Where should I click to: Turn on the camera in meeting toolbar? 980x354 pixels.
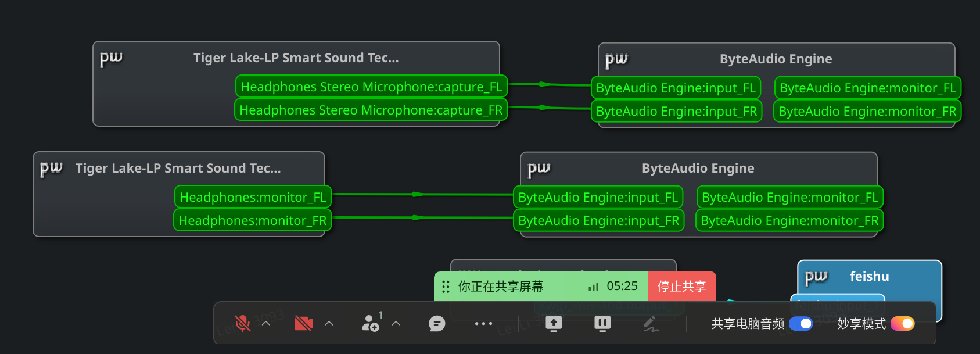[303, 323]
